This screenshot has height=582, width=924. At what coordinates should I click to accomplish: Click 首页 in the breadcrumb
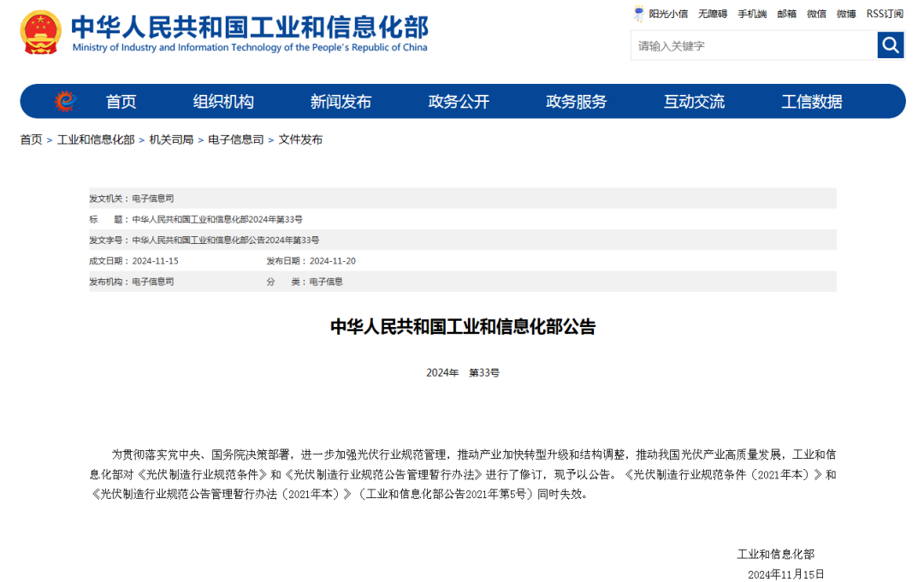pyautogui.click(x=30, y=139)
